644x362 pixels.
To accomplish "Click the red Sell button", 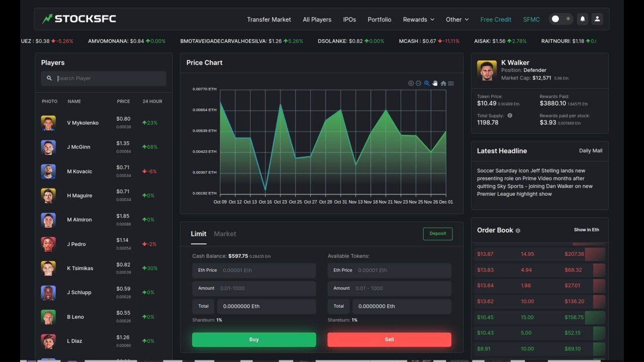I will pyautogui.click(x=389, y=339).
